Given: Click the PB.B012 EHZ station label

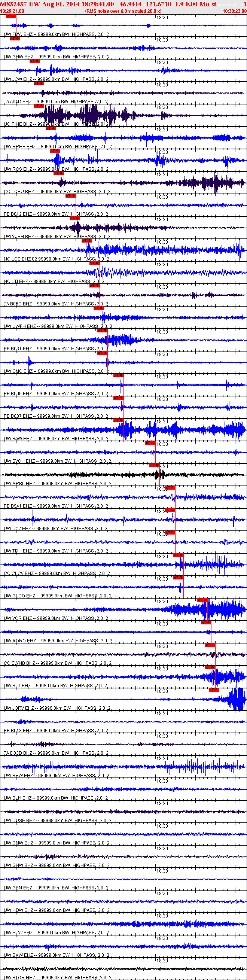Looking at the screenshot, I should pyautogui.click(x=56, y=214).
